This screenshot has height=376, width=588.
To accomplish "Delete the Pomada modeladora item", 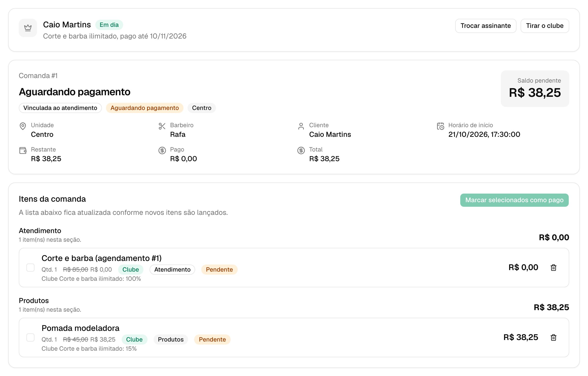I will click(554, 337).
